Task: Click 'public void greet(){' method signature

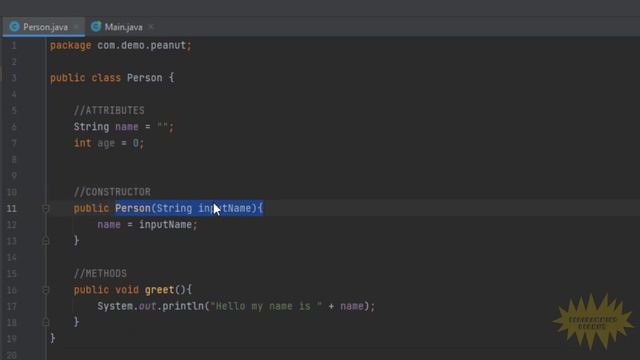Action: [x=133, y=290]
